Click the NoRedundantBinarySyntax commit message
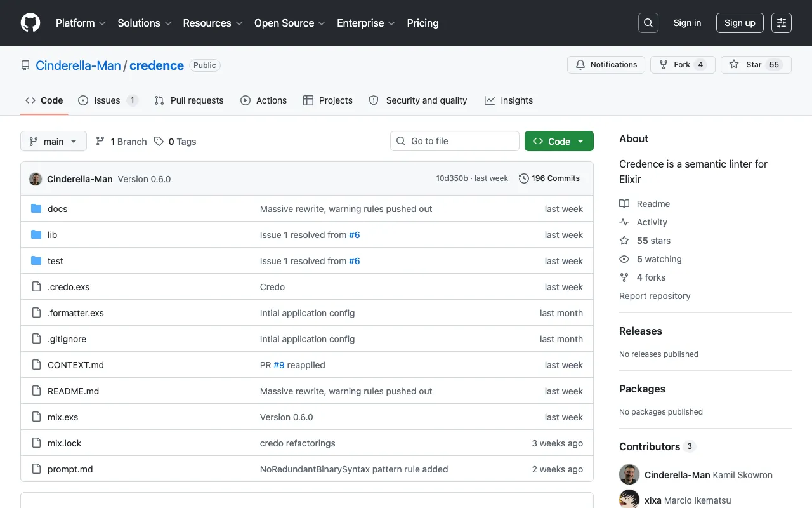 (x=354, y=469)
